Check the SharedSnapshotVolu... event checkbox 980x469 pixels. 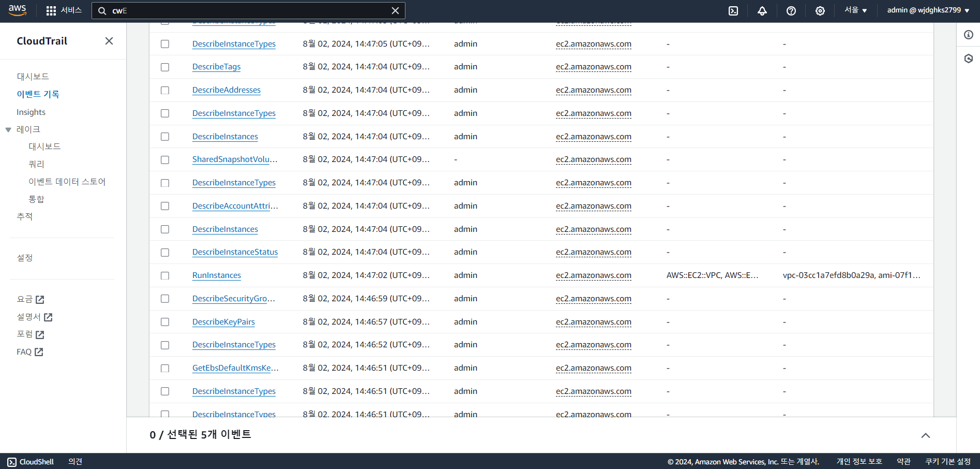(165, 160)
